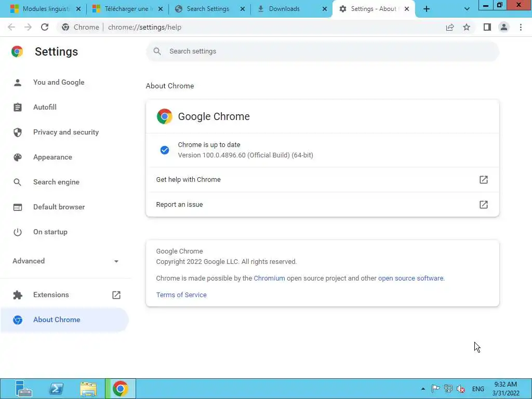
Task: Go back with the browser back arrow
Action: pyautogui.click(x=11, y=27)
